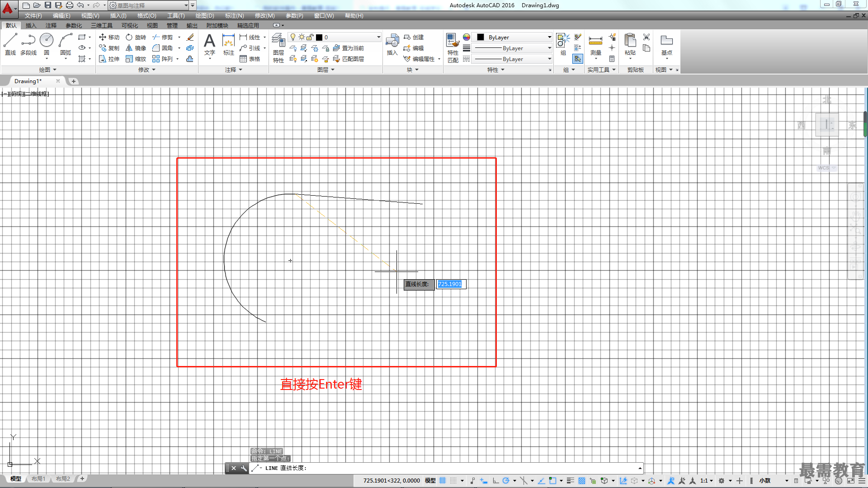868x488 pixels.
Task: Toggle ortho mode in status bar
Action: coord(495,480)
